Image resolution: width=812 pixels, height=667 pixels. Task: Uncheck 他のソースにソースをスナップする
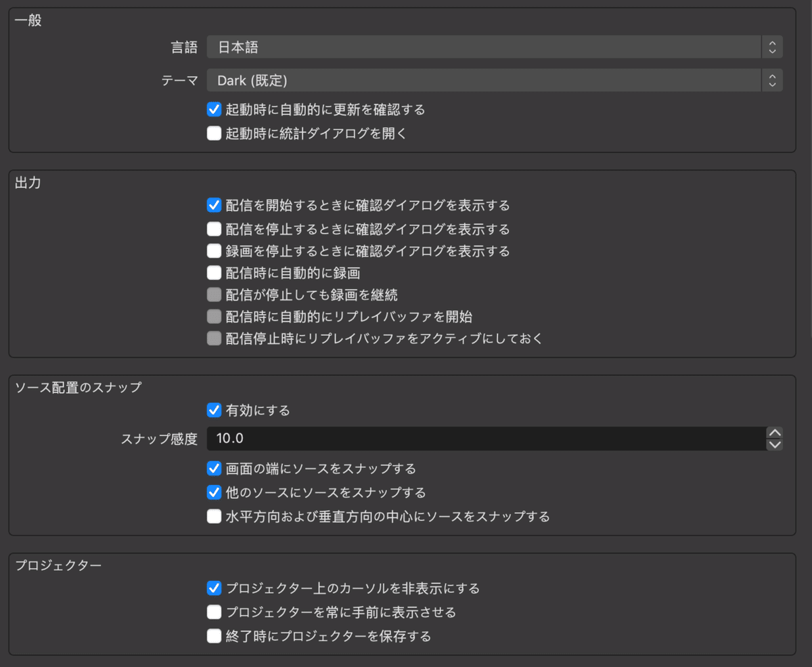215,492
